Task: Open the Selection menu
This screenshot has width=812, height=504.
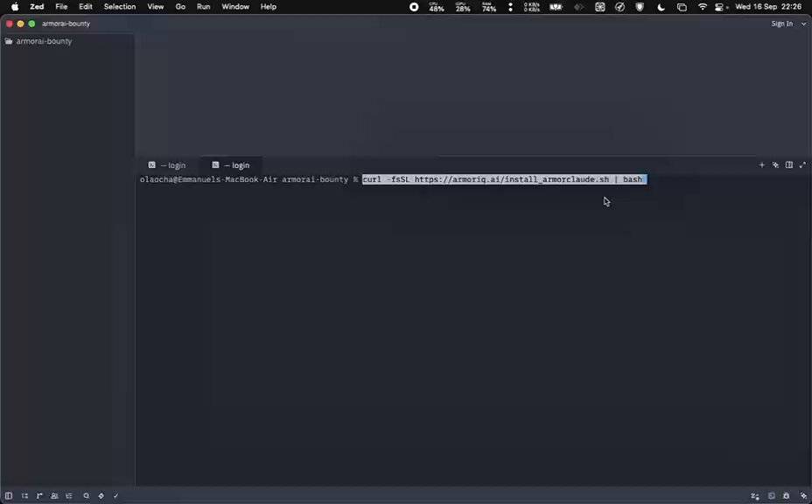Action: coord(120,7)
